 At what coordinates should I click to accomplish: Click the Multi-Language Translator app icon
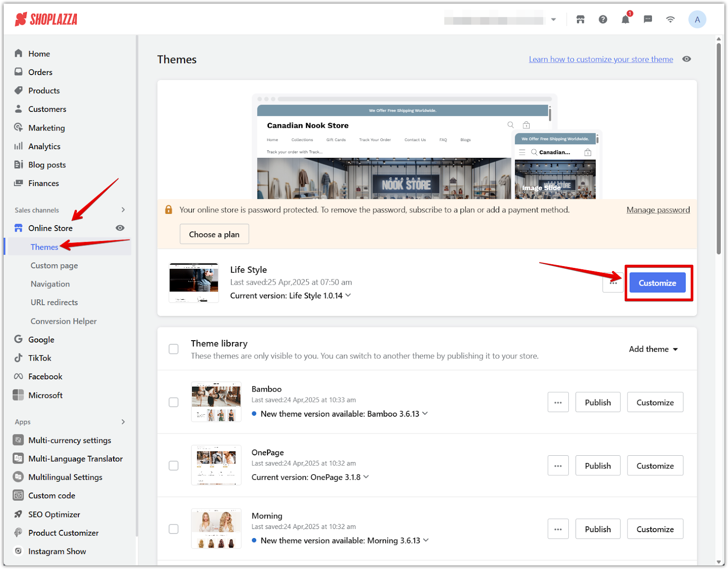18,458
